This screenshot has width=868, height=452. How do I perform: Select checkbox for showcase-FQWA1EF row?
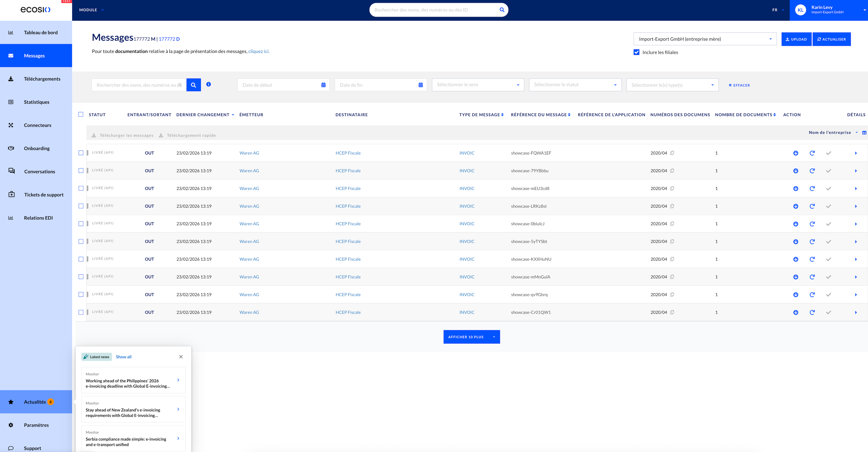81,153
